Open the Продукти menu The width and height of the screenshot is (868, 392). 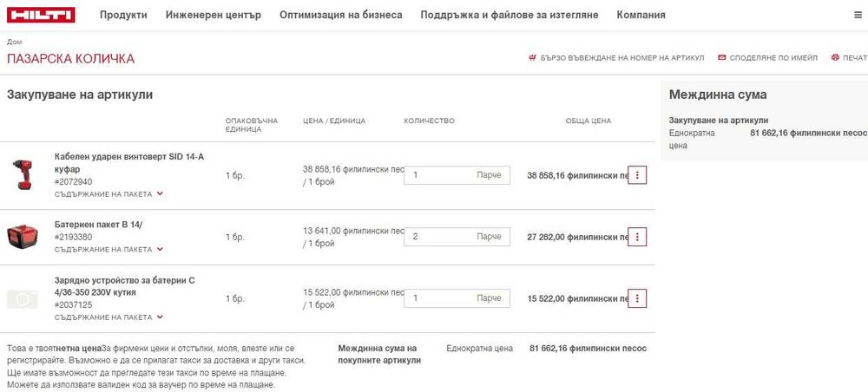[123, 15]
